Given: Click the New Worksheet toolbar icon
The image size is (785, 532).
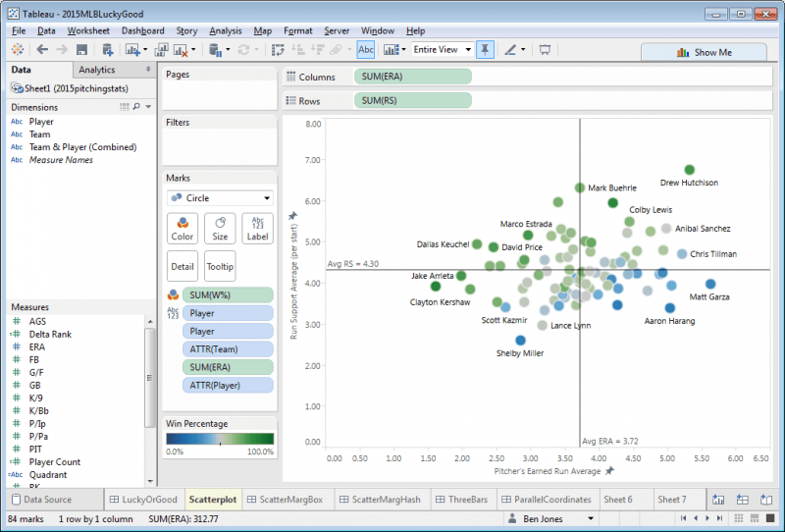Looking at the screenshot, I should click(x=132, y=50).
